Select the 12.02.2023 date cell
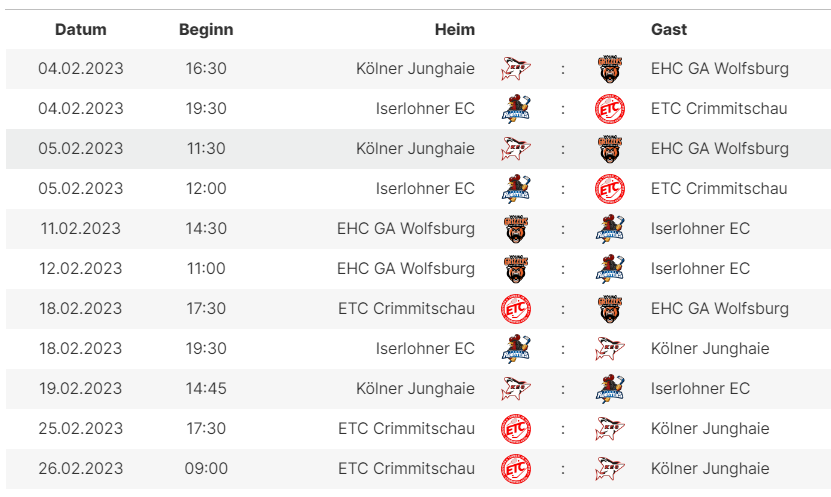Image resolution: width=831 pixels, height=497 pixels. pyautogui.click(x=81, y=269)
